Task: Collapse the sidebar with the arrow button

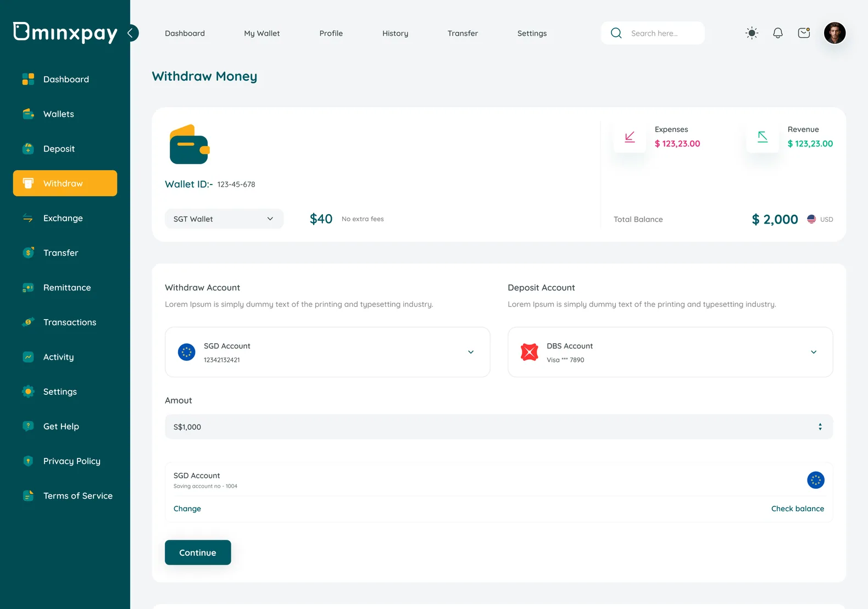Action: click(x=131, y=33)
